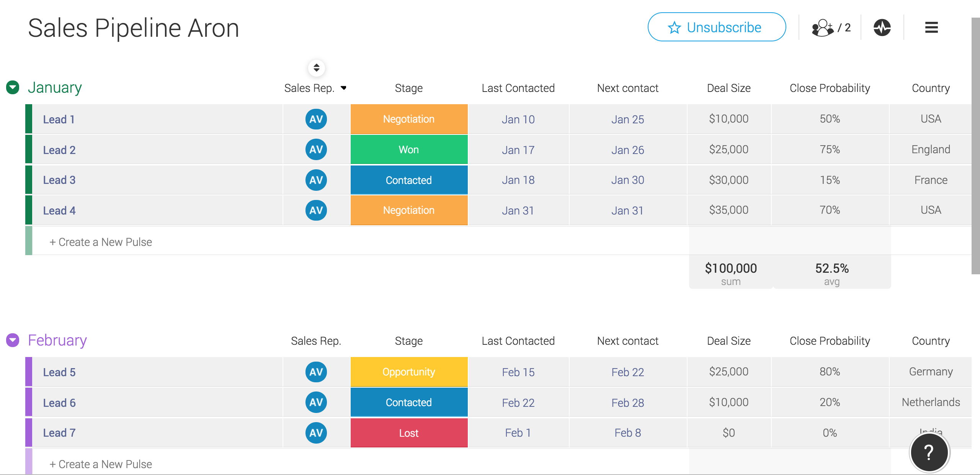
Task: Change Lead 2's Won status
Action: coord(408,149)
